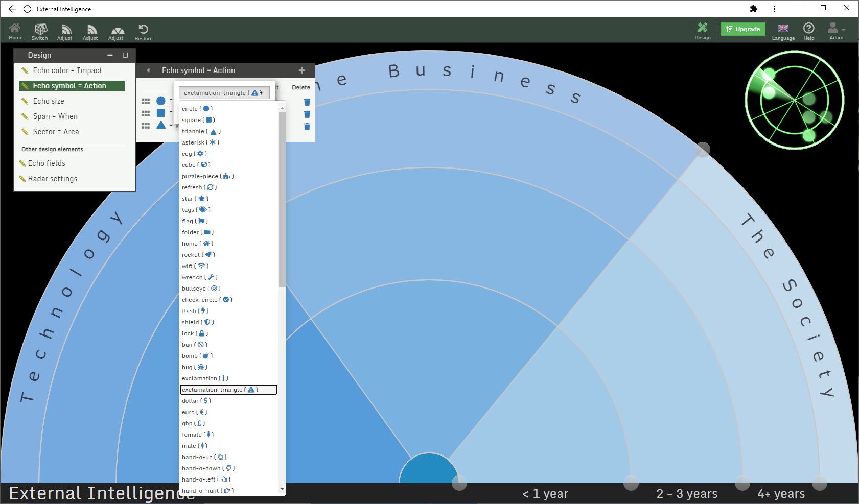Click the '4+ years' span label
859x504 pixels.
pos(781,494)
